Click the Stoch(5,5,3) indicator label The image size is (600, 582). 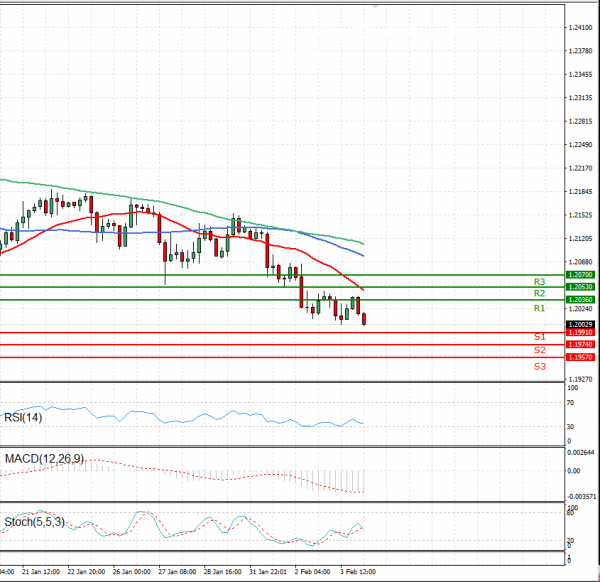34,522
